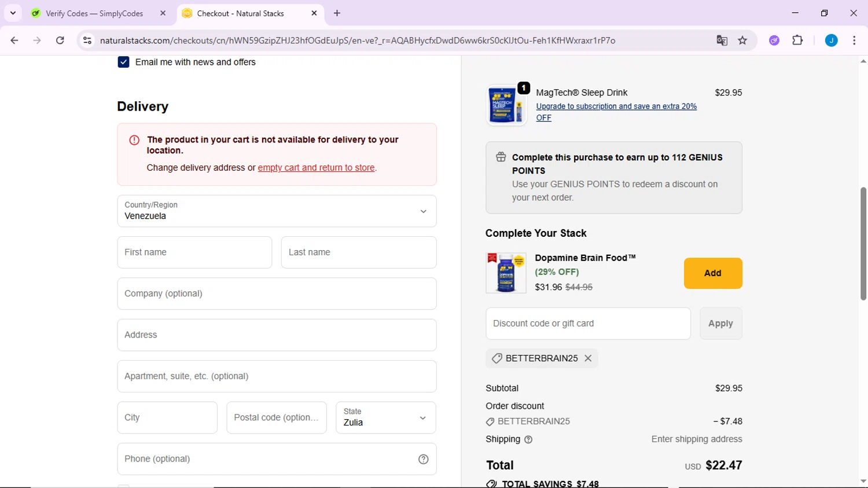The image size is (868, 488).
Task: Click the City input field
Action: click(167, 417)
